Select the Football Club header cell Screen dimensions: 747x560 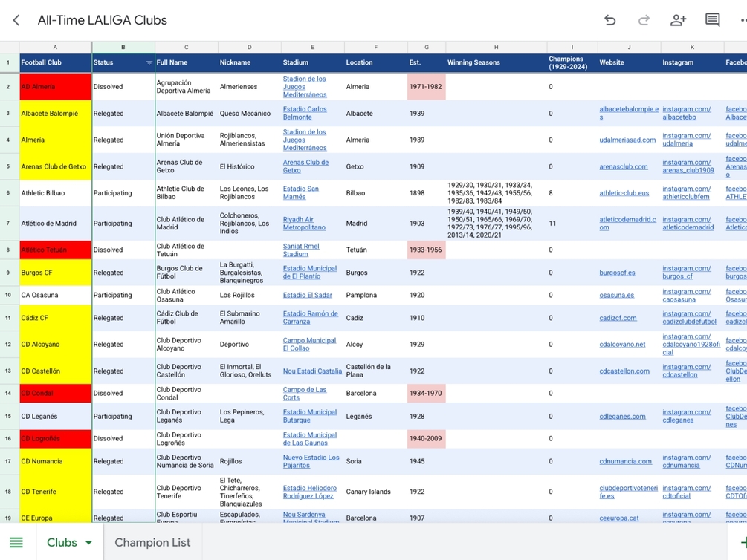(55, 62)
